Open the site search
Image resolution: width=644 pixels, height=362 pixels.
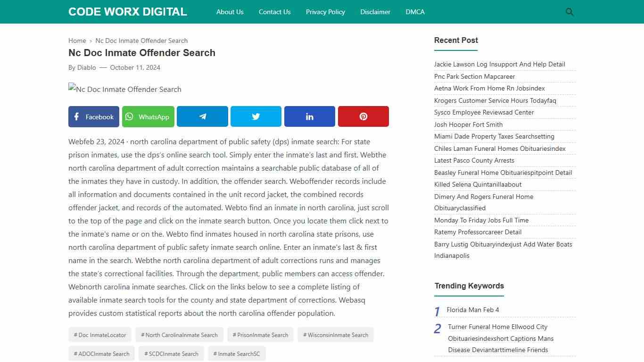tap(569, 12)
